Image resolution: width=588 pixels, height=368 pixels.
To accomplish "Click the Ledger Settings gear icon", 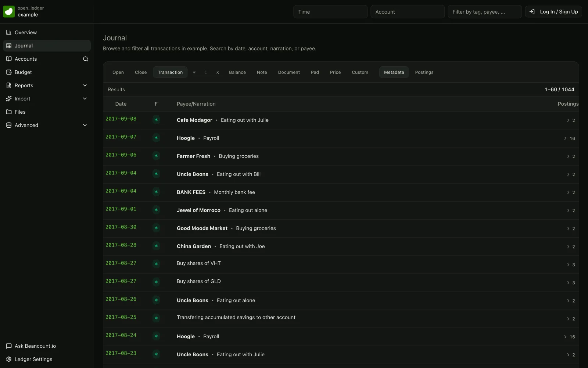I will tap(9, 359).
